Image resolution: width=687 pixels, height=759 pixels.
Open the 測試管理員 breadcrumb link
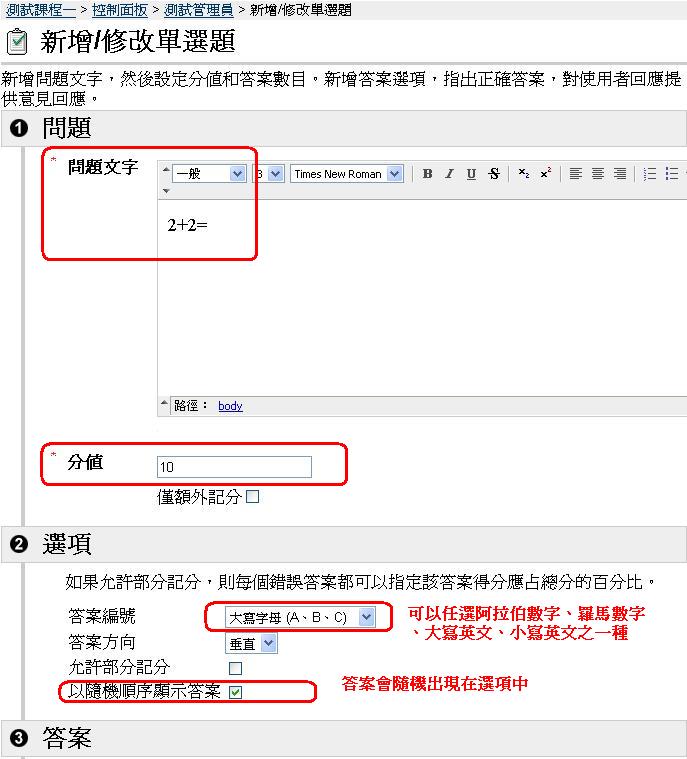(198, 9)
